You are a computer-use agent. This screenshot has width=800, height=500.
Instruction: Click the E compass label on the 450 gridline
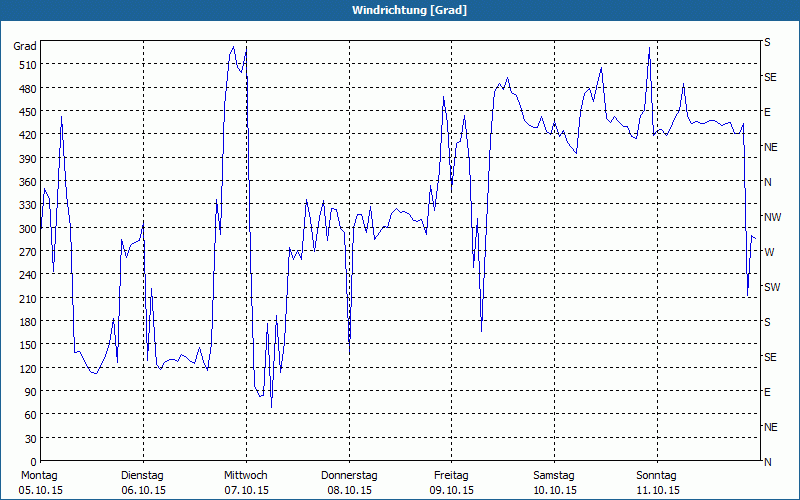click(767, 112)
